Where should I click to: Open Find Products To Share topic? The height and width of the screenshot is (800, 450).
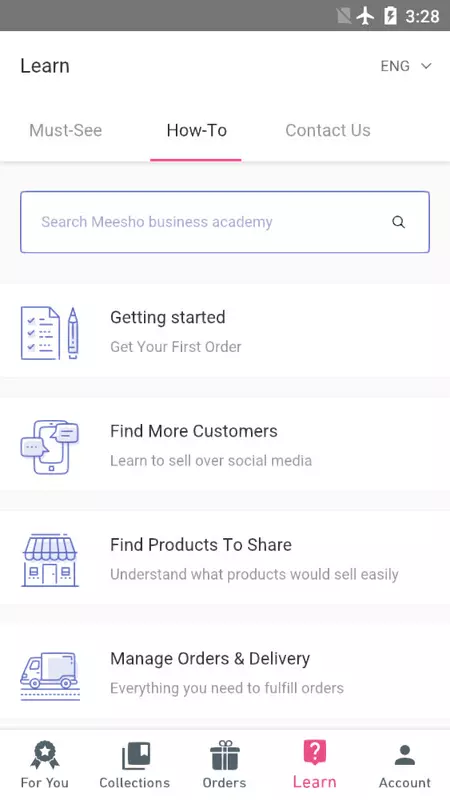[225, 558]
